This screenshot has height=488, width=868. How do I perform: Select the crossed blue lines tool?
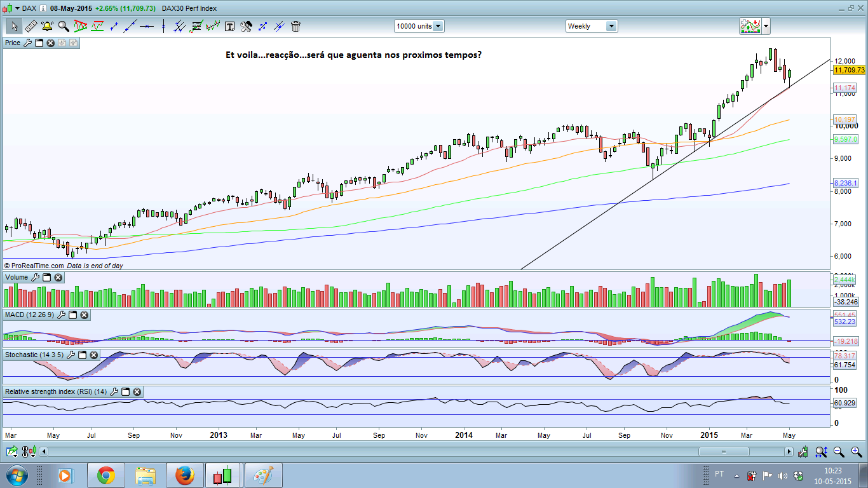tap(279, 26)
